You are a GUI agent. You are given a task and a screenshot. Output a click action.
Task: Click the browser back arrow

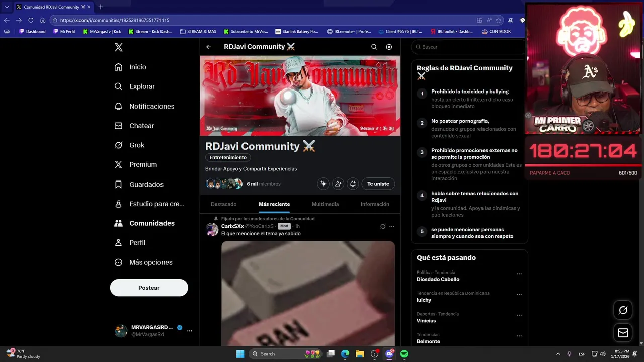pyautogui.click(x=7, y=20)
